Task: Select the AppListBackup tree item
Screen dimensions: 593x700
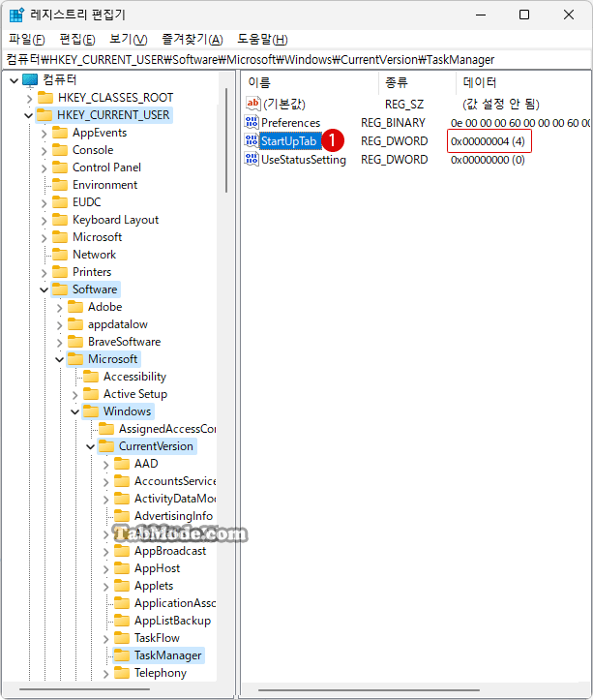Action: coord(172,621)
